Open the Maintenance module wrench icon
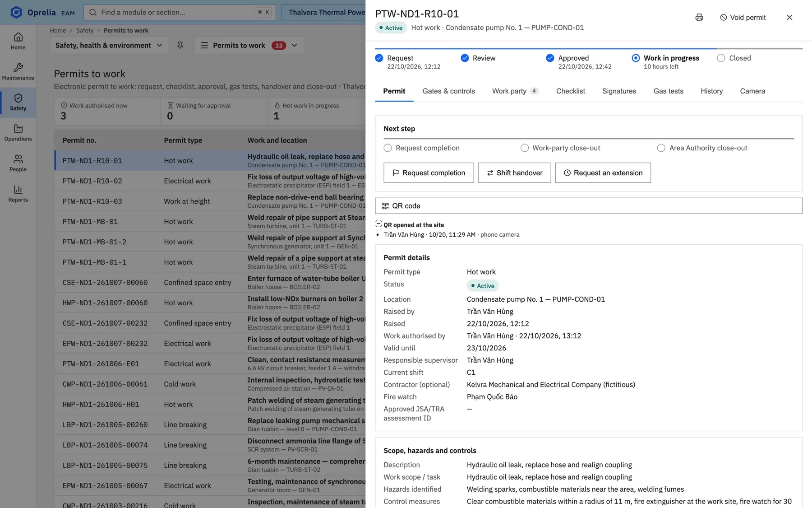This screenshot has width=812, height=508. click(18, 68)
